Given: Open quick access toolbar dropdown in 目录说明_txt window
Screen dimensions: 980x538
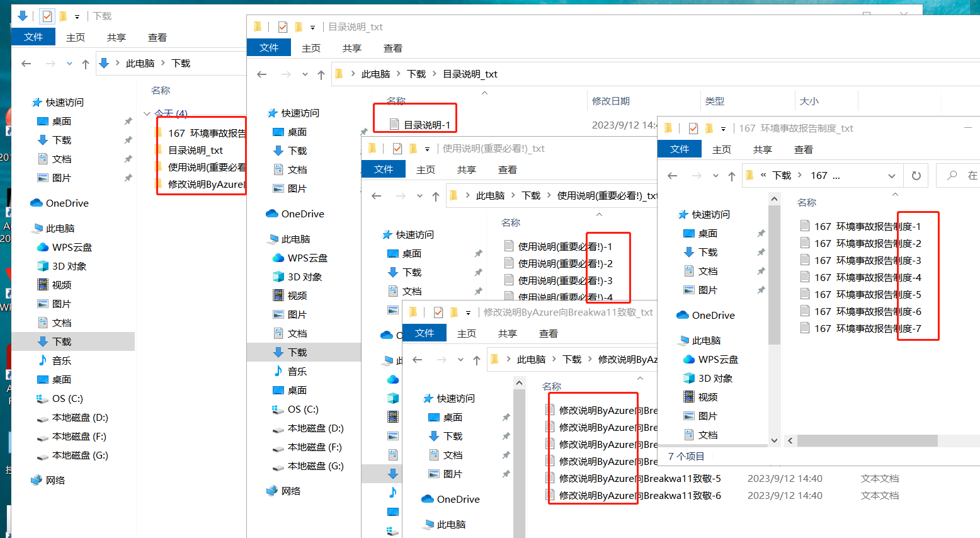Looking at the screenshot, I should coord(312,27).
